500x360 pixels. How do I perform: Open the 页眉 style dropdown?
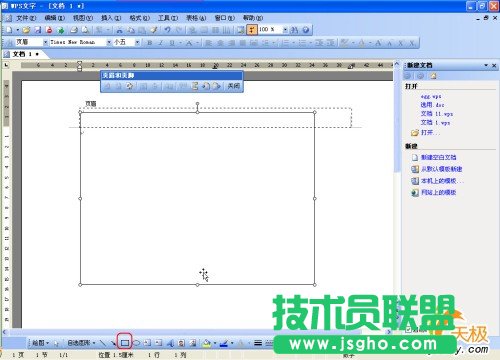pyautogui.click(x=45, y=42)
